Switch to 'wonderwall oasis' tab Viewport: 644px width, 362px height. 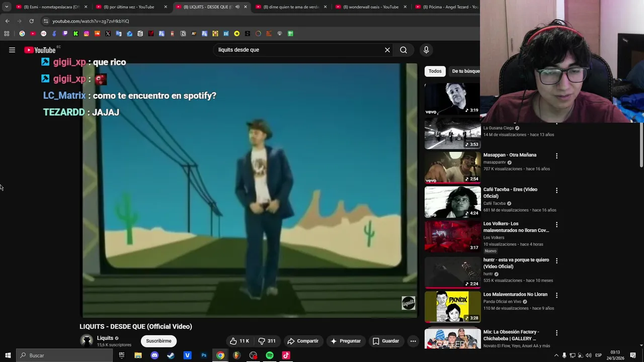click(x=371, y=7)
